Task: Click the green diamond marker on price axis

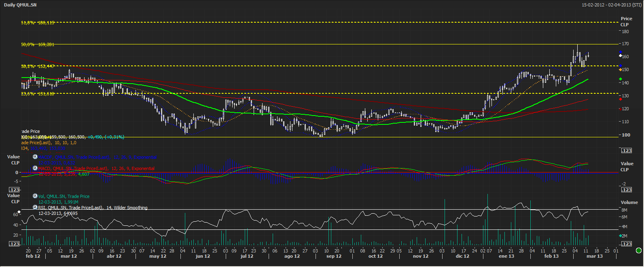Action: pyautogui.click(x=621, y=79)
